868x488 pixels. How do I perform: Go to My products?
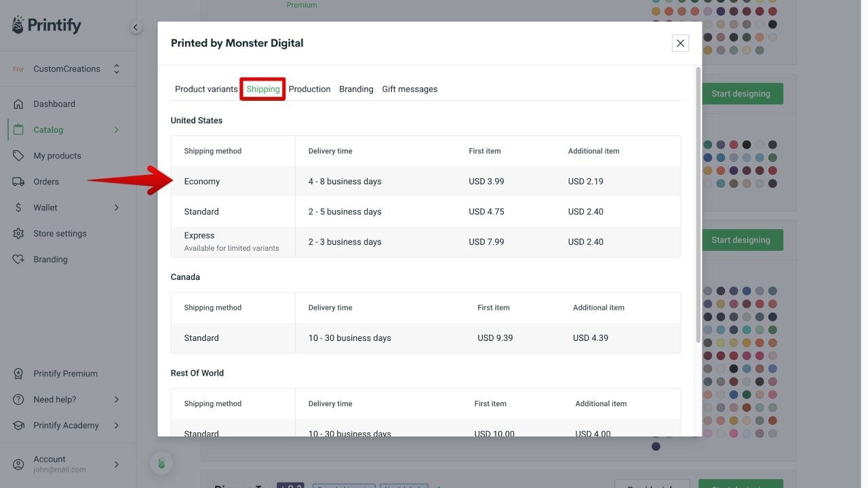(x=57, y=156)
